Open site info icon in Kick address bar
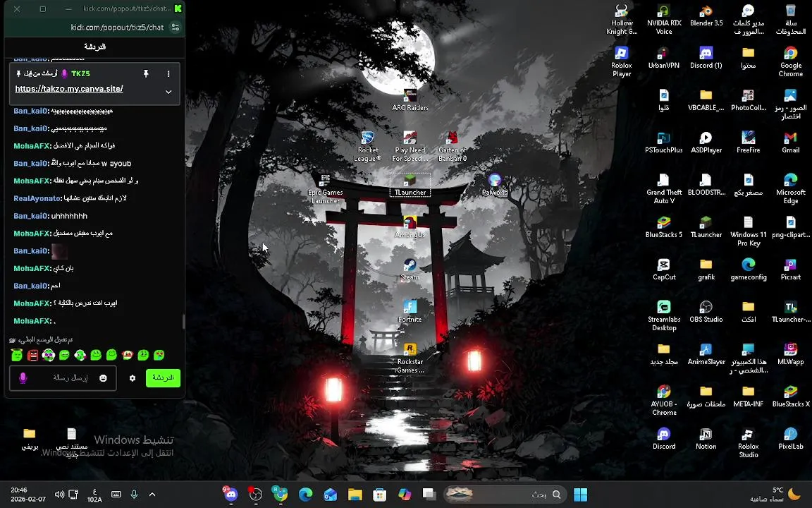Image resolution: width=812 pixels, height=508 pixels. [x=175, y=27]
